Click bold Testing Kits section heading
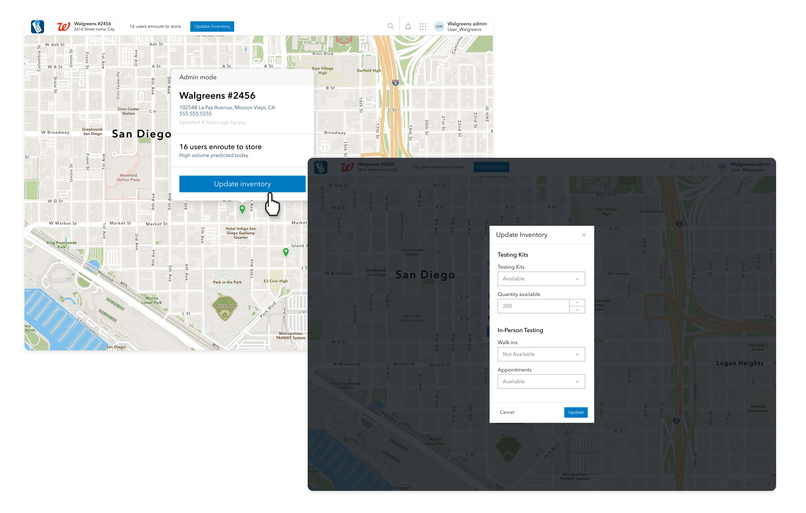Viewport: 806px width, 513px height. coord(512,254)
